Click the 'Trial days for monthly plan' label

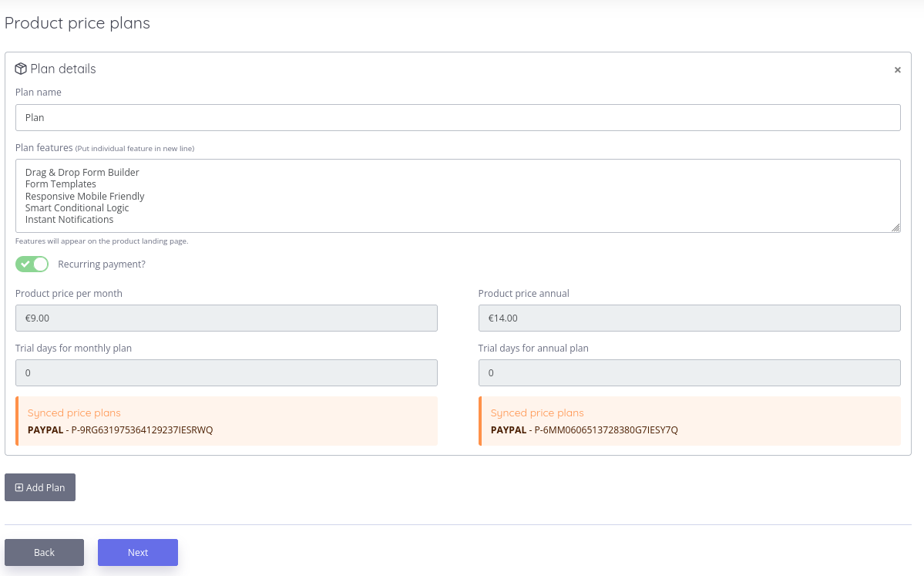tap(74, 349)
